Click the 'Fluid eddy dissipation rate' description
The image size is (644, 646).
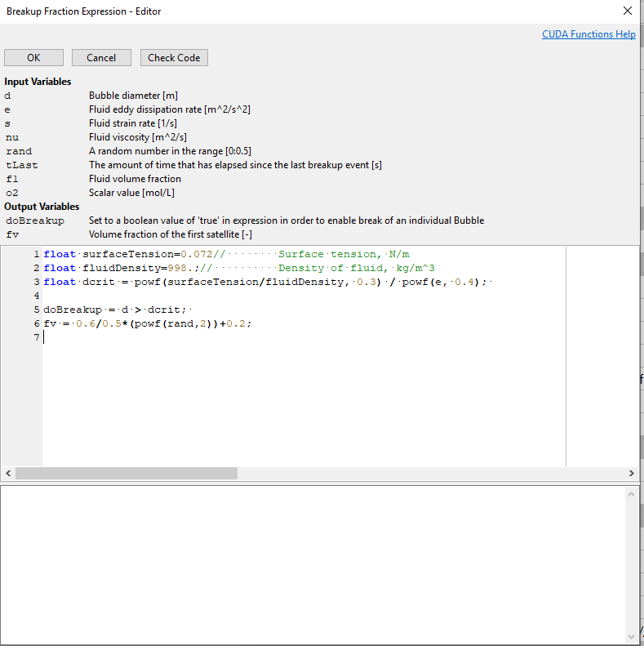pyautogui.click(x=170, y=109)
